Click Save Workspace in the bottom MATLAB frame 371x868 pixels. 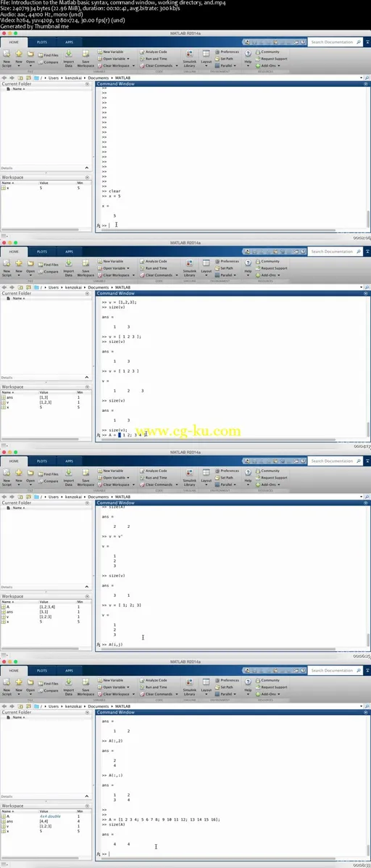pyautogui.click(x=86, y=686)
